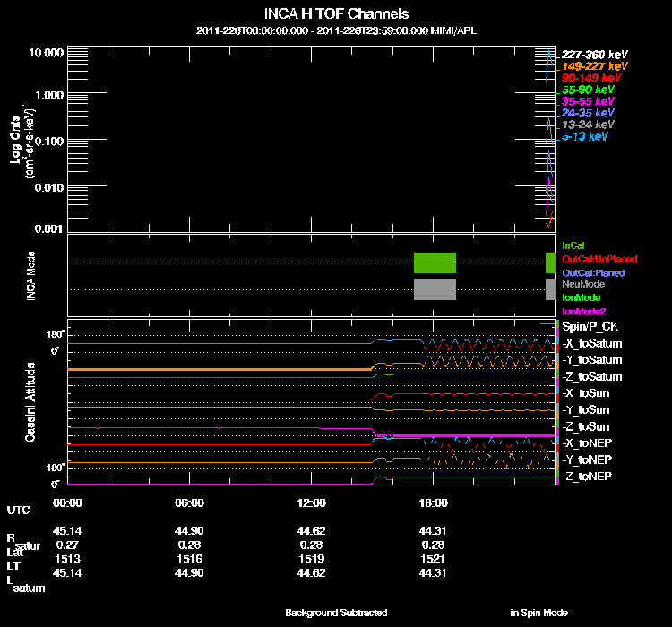Image resolution: width=672 pixels, height=627 pixels.
Task: Click the 18:00 UTC time tick label
Action: pyautogui.click(x=433, y=502)
